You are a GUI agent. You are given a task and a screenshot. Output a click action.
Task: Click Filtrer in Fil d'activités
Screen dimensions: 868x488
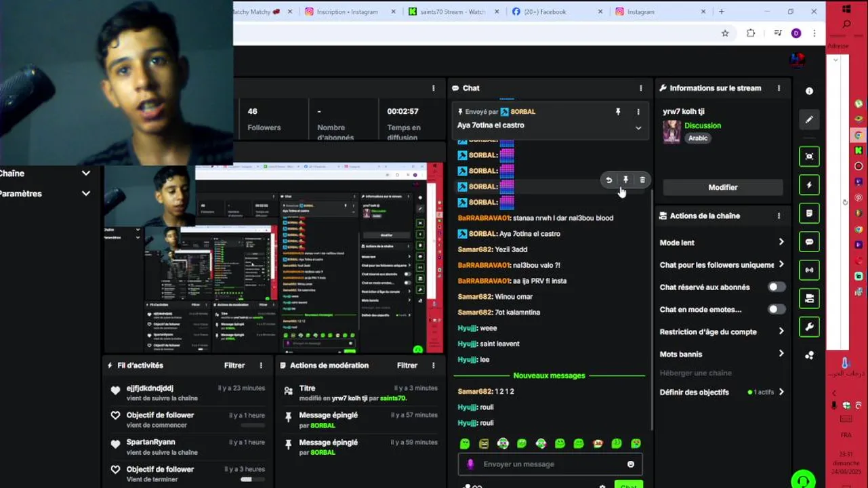pyautogui.click(x=234, y=365)
